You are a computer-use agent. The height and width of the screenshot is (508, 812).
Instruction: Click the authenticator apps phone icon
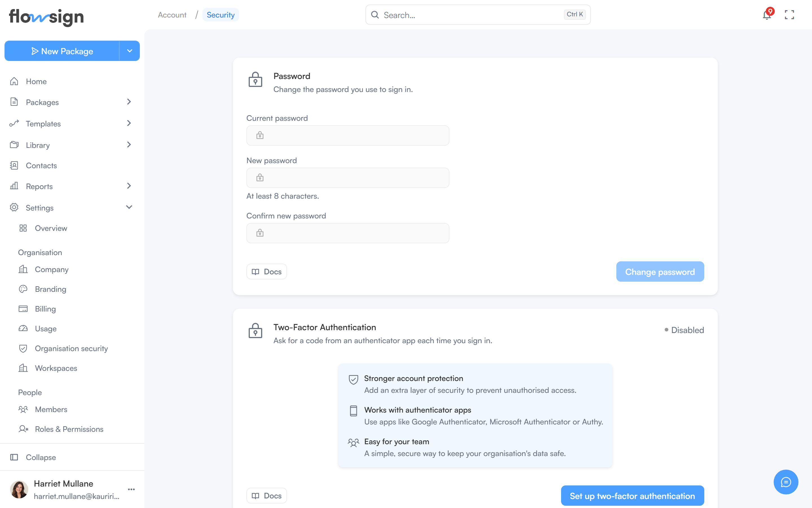pos(353,411)
